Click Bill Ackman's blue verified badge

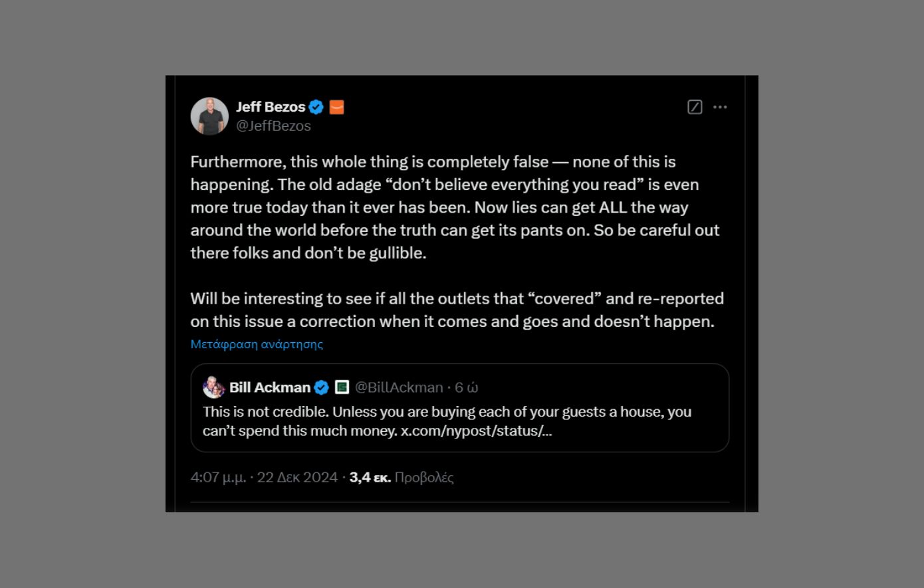click(x=321, y=387)
